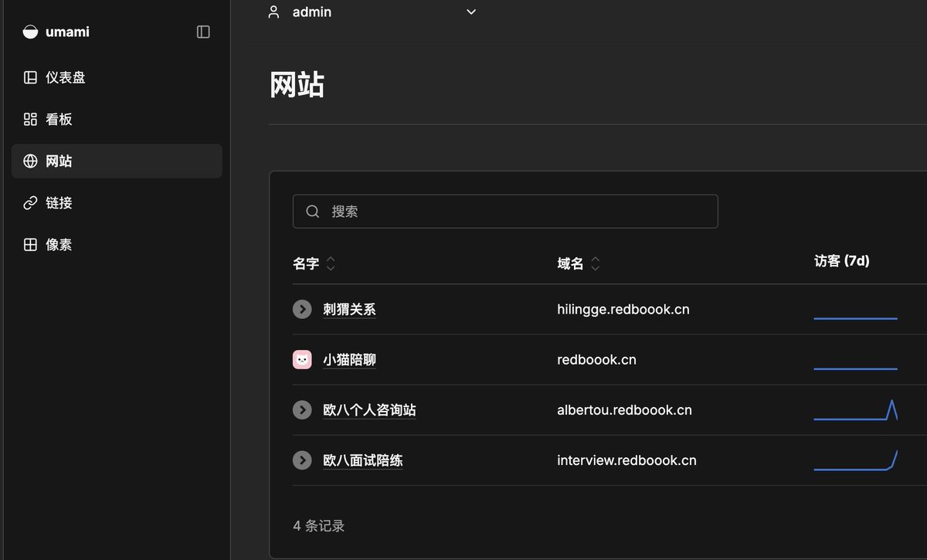The image size is (927, 560).
Task: Click the 像素 pixel grid icon
Action: 30,244
